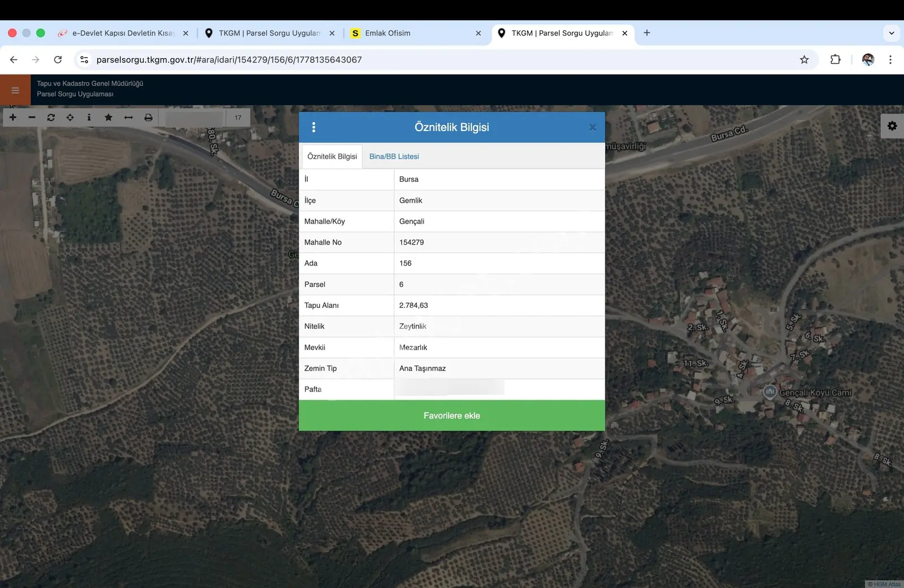Screen dimensions: 904x588
Task: Click the Parsel value 6
Action: coord(401,285)
